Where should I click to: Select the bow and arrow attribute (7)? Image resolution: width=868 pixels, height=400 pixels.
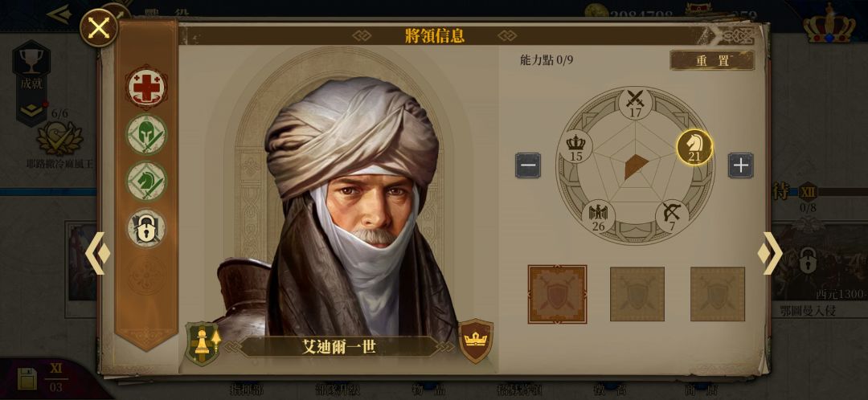pos(672,216)
